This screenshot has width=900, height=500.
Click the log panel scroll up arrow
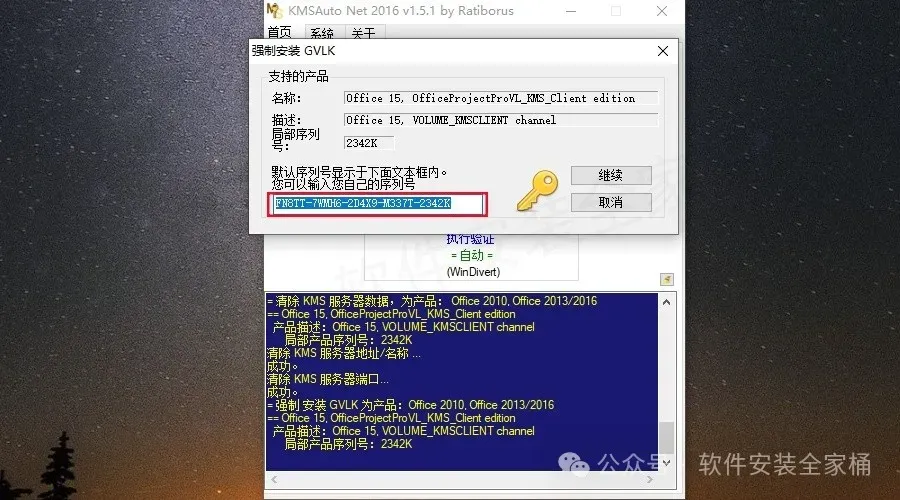(x=666, y=302)
